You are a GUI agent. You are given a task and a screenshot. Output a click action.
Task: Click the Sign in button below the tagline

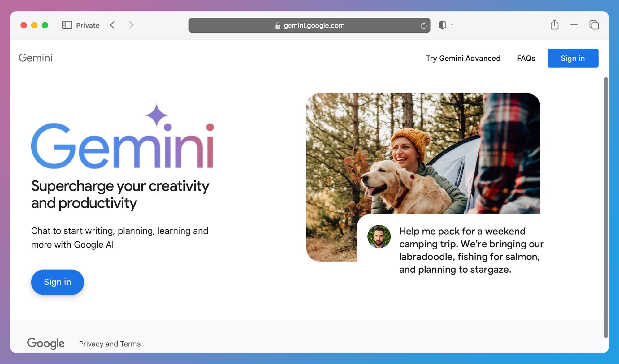(x=57, y=282)
